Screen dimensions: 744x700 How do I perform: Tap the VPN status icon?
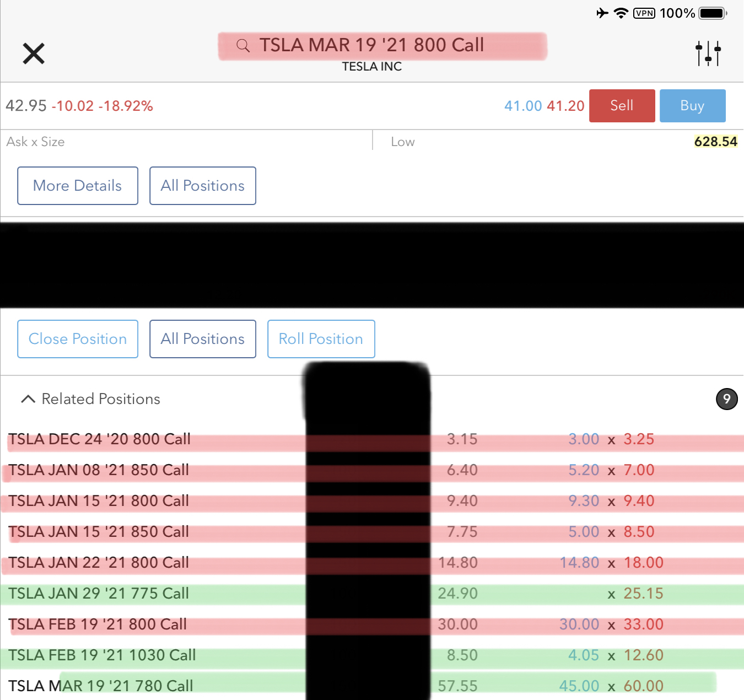click(644, 13)
